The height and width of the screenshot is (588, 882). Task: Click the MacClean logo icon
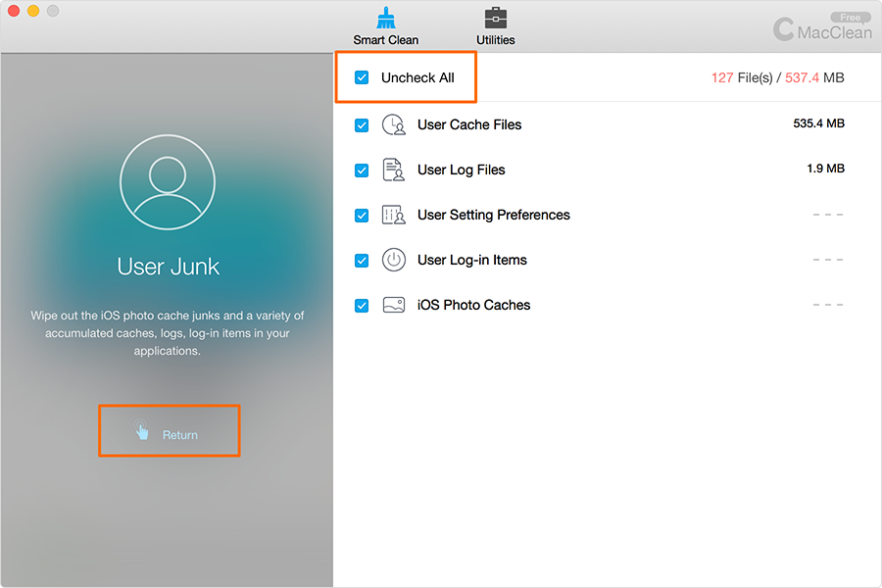784,29
